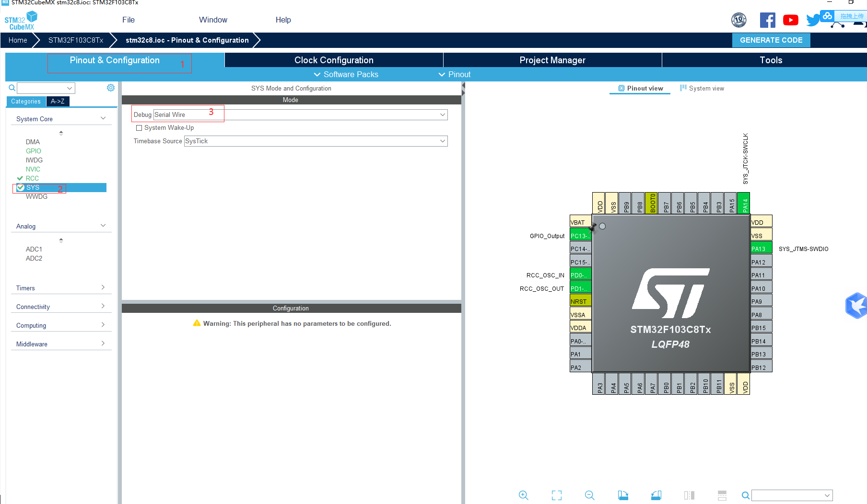The height and width of the screenshot is (504, 867).
Task: Click the STM32CubeMX logo
Action: click(21, 21)
